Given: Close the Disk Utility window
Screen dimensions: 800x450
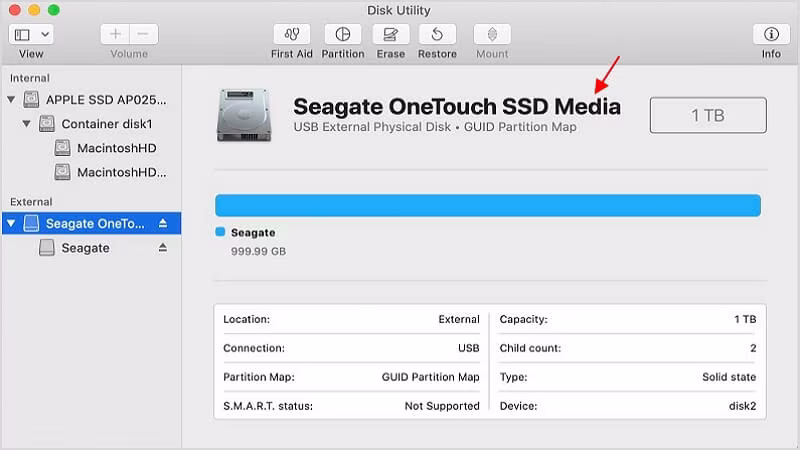Looking at the screenshot, I should click(15, 10).
